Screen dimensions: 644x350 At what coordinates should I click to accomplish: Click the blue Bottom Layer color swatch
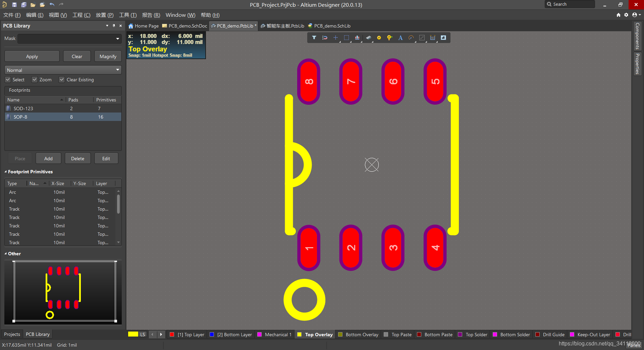coord(212,335)
